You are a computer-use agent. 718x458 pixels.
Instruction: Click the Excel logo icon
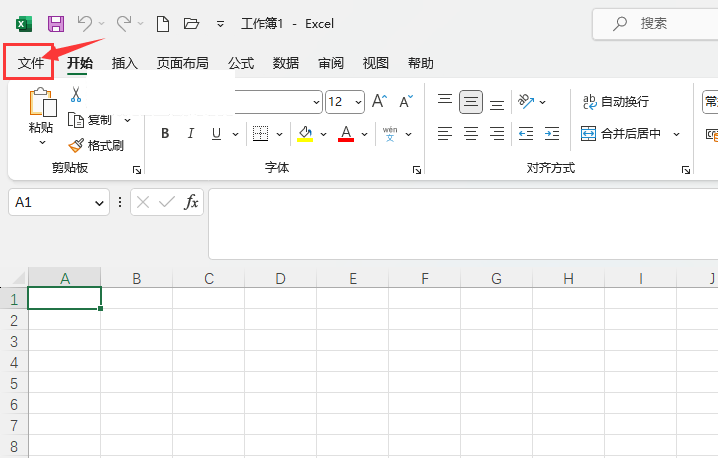click(24, 23)
